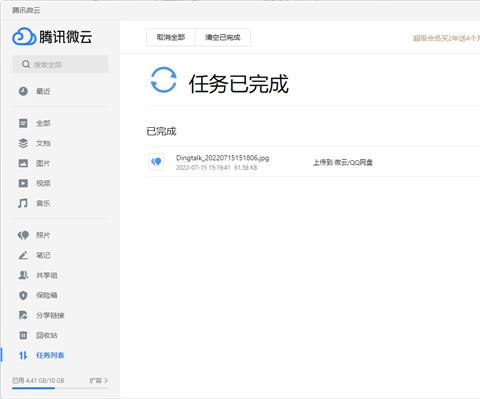
Task: Click the 已完成 section label
Action: [161, 131]
